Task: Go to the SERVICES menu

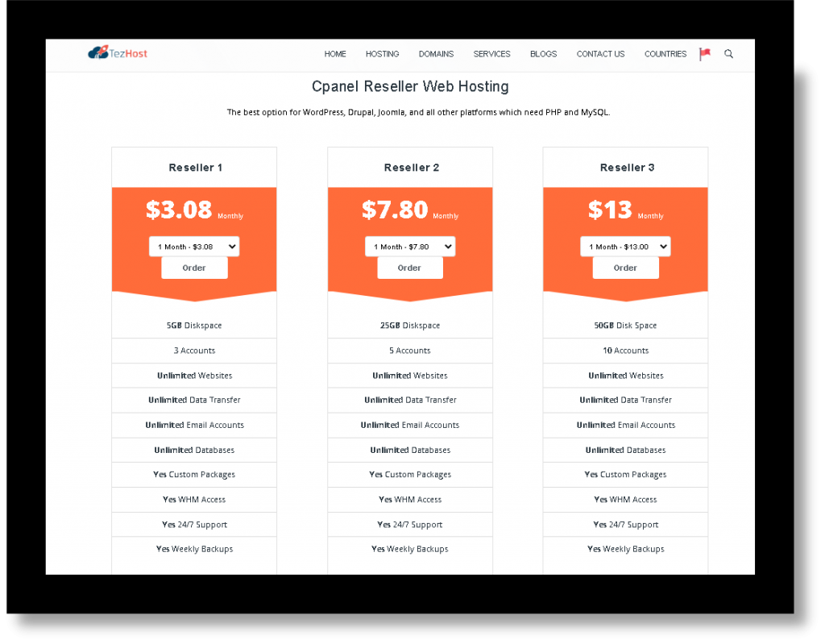Action: point(492,54)
